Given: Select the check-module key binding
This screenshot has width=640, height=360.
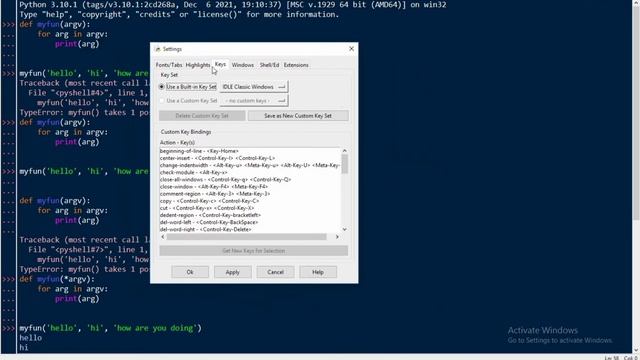Looking at the screenshot, I should tap(250, 172).
